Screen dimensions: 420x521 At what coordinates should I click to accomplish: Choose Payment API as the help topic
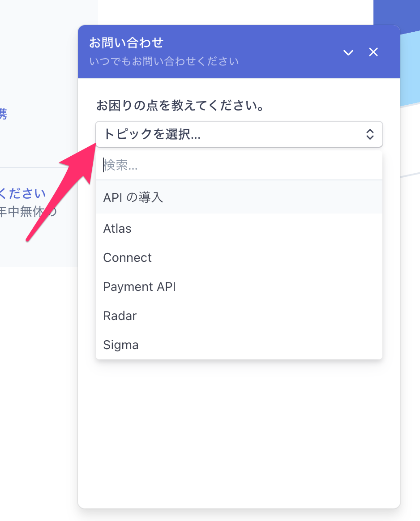click(x=139, y=286)
